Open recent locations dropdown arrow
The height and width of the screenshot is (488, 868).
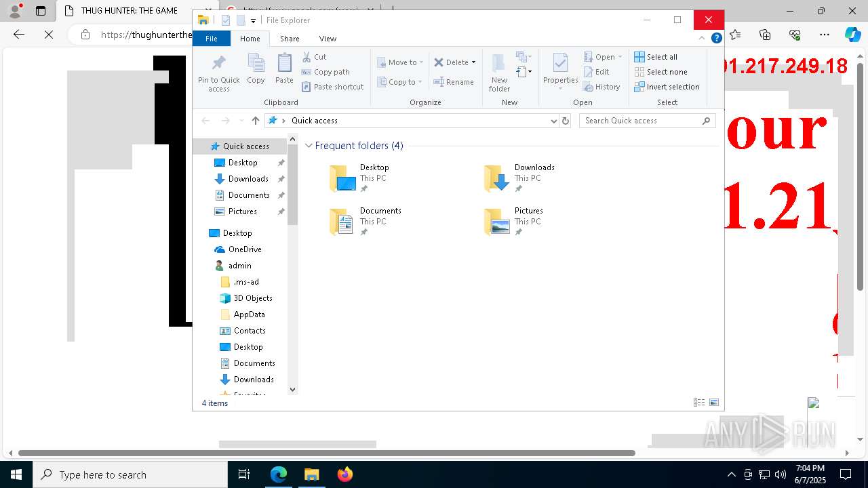click(241, 121)
